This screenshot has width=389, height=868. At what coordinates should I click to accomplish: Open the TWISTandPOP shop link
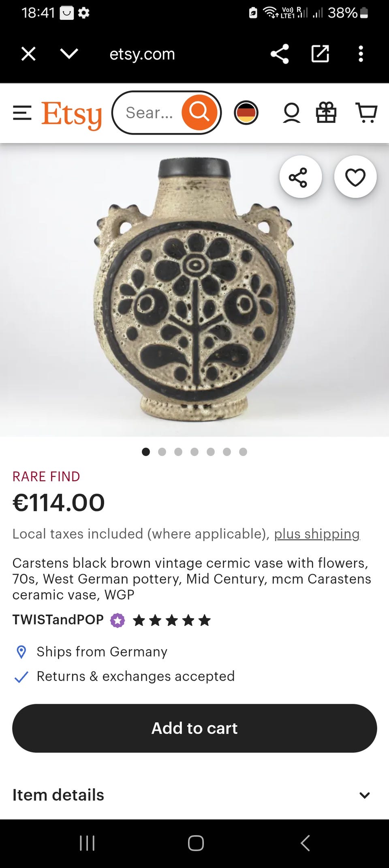tap(58, 620)
